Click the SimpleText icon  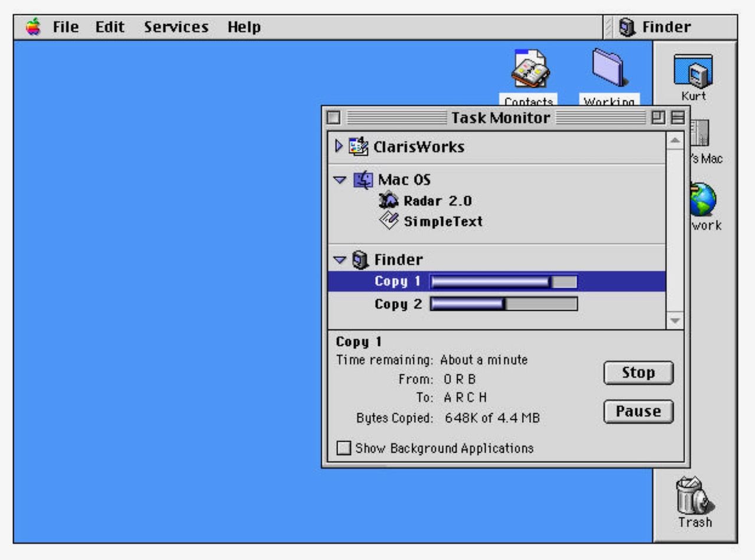coord(390,221)
